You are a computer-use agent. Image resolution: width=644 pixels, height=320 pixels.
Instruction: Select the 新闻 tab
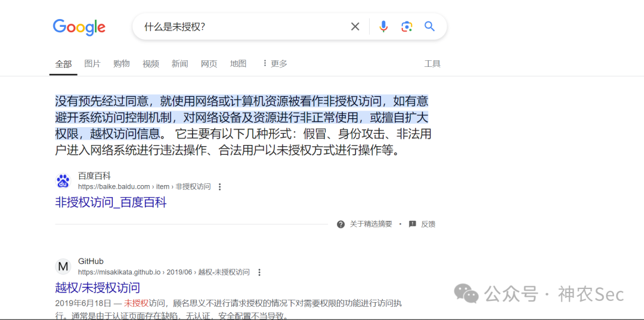click(x=180, y=64)
